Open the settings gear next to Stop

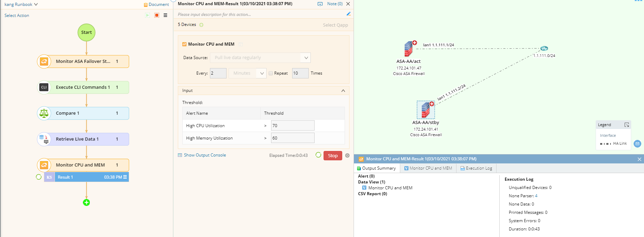tap(347, 155)
